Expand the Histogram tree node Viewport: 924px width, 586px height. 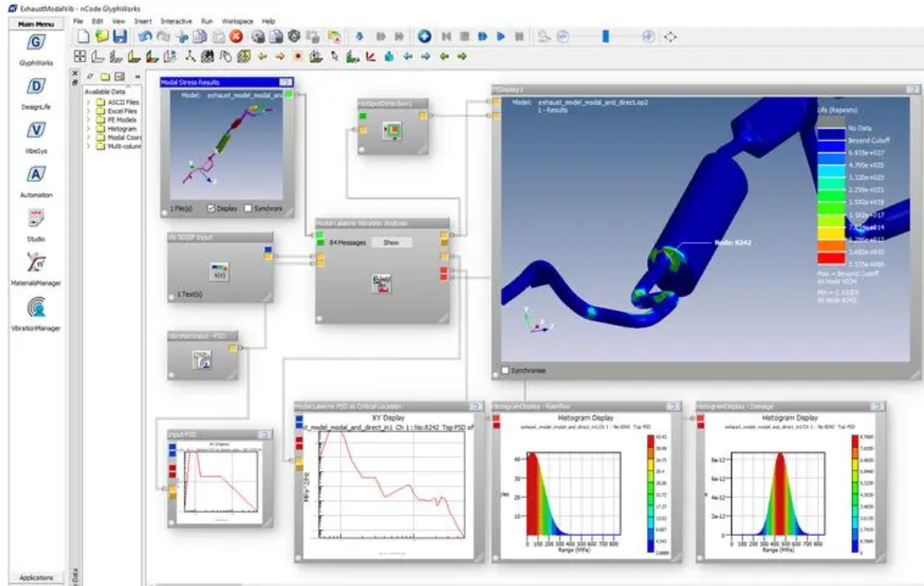pyautogui.click(x=89, y=129)
